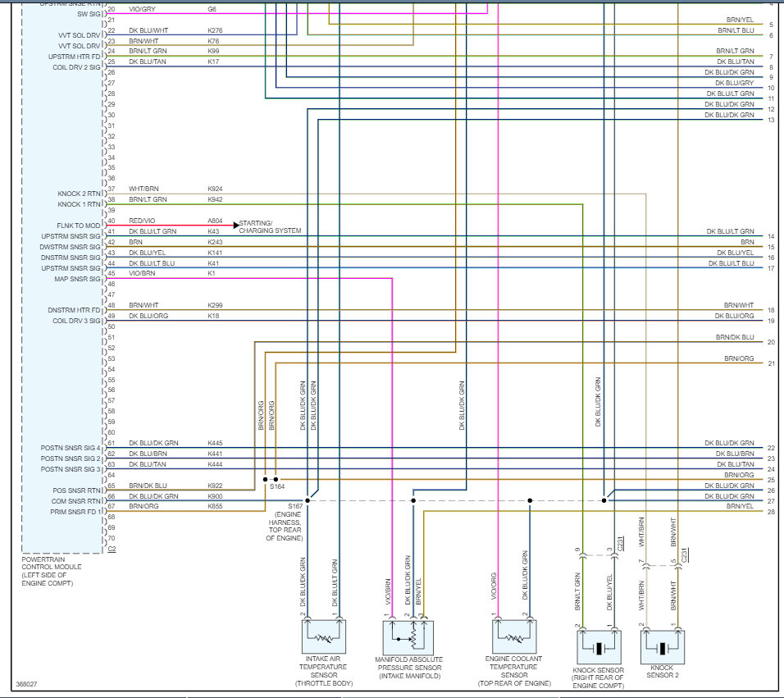This screenshot has width=784, height=698.
Task: Select the WHT/BRN label at pin 37
Action: 144,189
